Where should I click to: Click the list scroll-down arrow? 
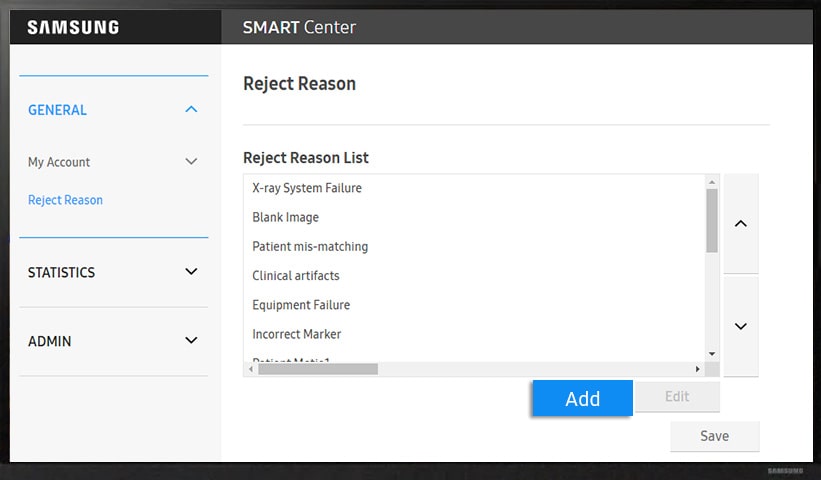tap(712, 353)
